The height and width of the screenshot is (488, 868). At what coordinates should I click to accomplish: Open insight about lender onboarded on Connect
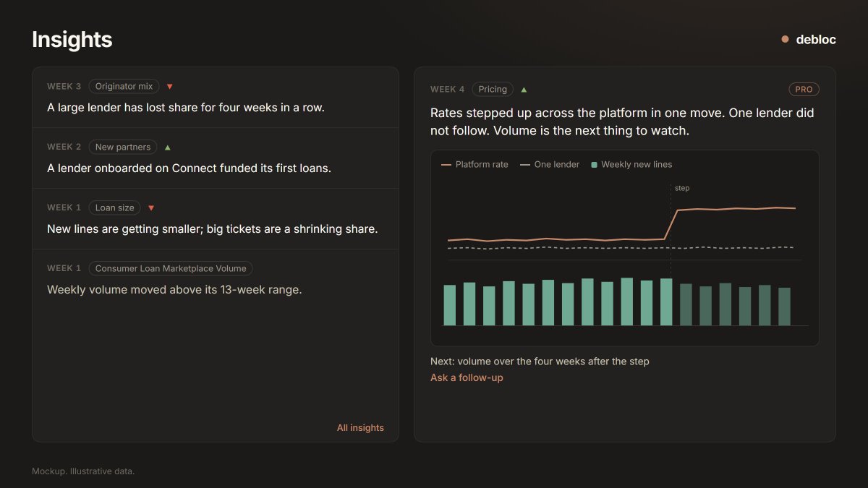coord(216,158)
